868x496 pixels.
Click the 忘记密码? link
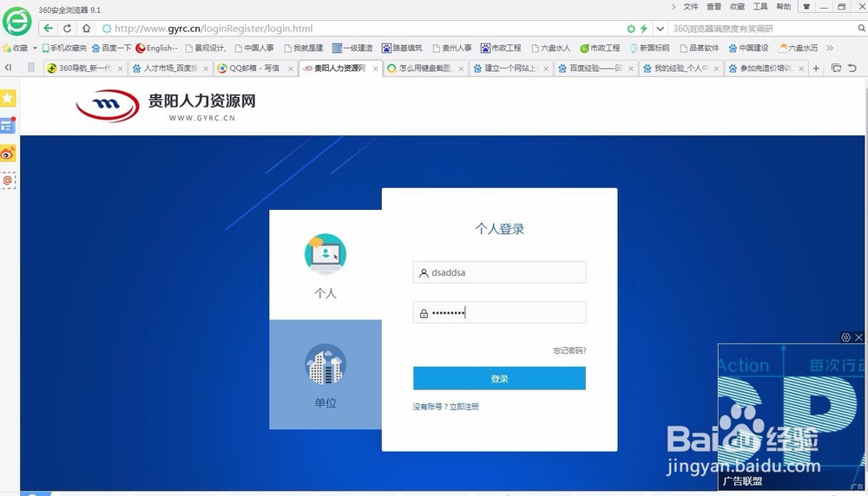569,350
